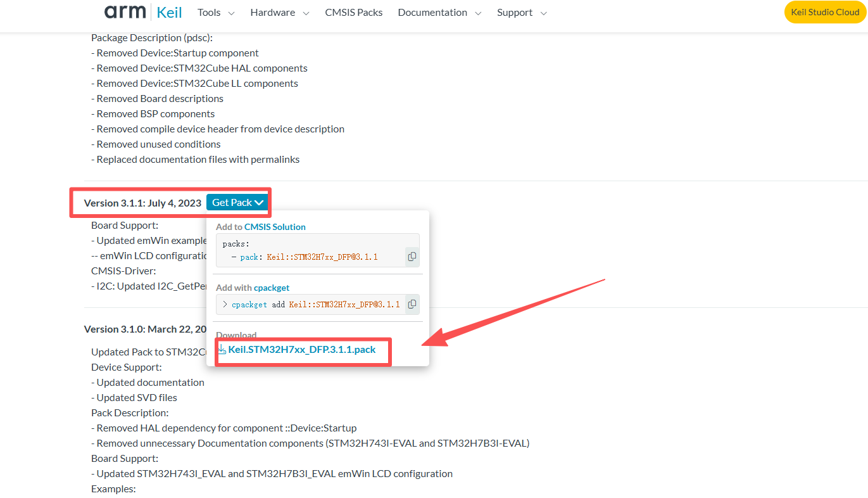Viewport: 868px width, 498px height.
Task: Select 'Removed Board descriptions' line
Action: 157,99
